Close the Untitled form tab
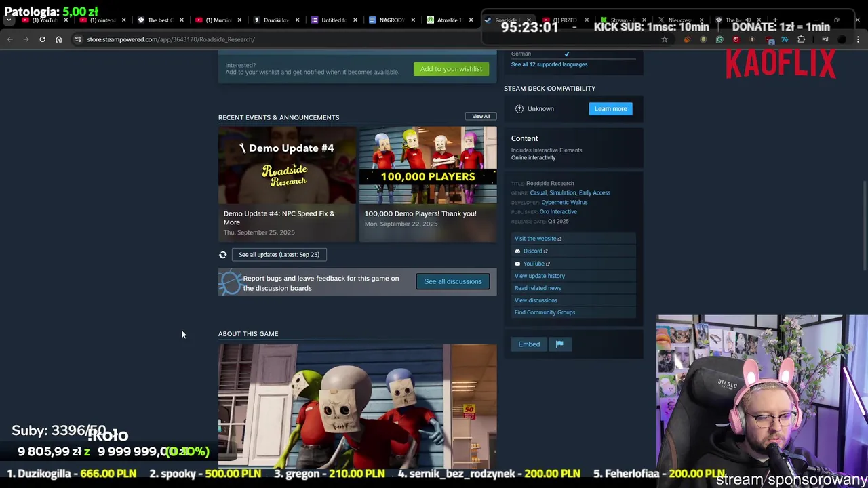 click(355, 20)
